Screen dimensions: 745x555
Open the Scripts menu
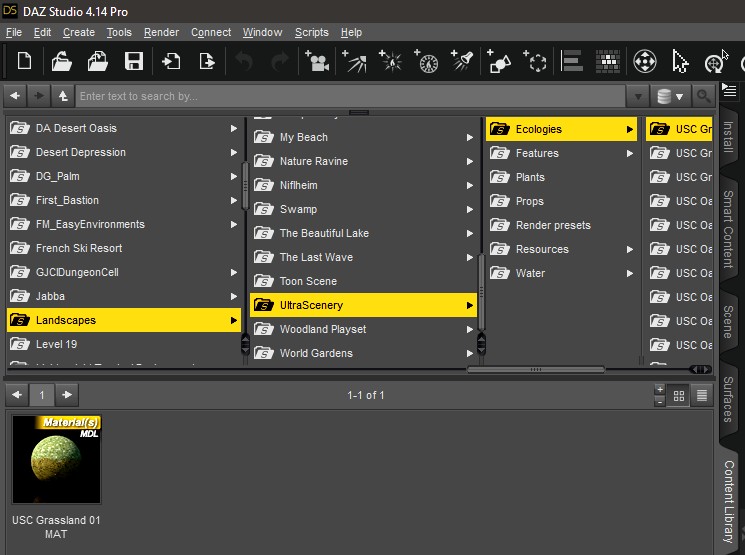[x=312, y=32]
